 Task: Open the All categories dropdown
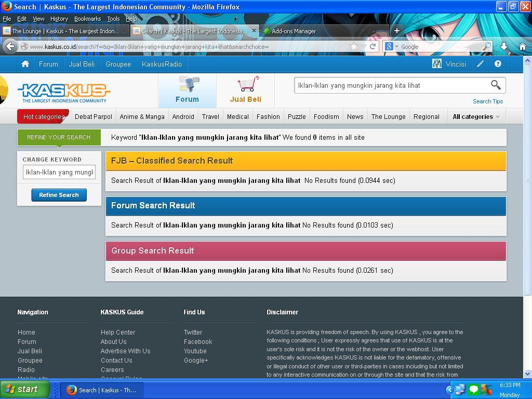tap(476, 117)
